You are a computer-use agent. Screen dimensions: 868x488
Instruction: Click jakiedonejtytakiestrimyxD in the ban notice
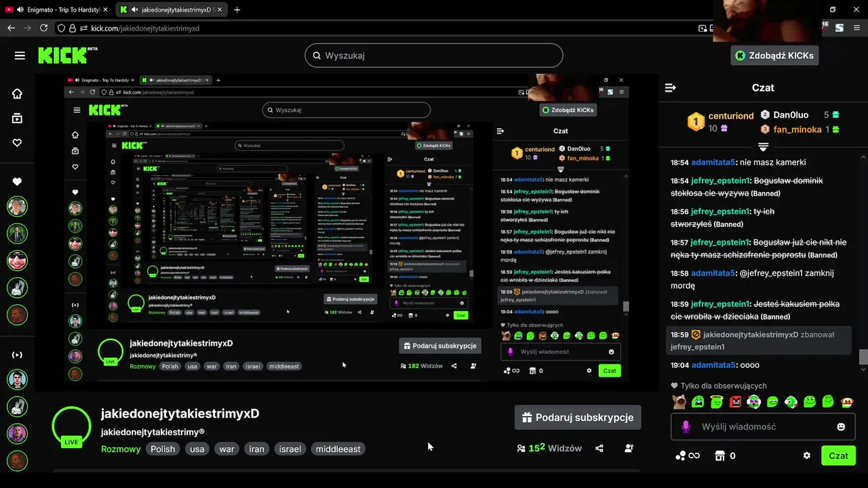751,335
